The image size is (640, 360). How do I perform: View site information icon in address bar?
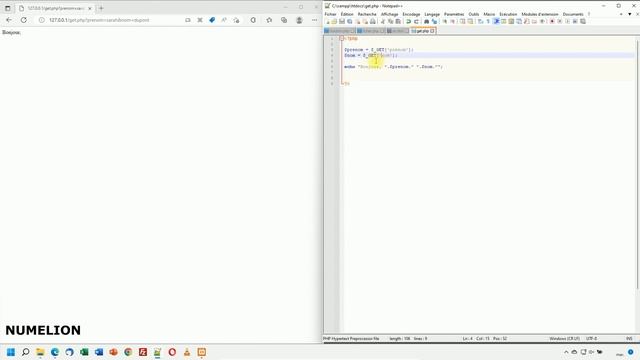point(42,20)
